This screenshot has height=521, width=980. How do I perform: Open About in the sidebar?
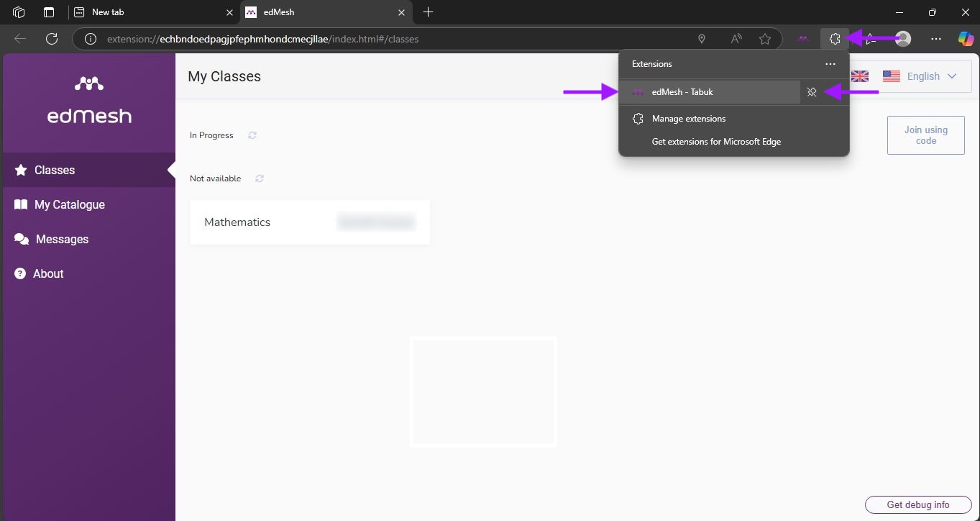[89, 273]
